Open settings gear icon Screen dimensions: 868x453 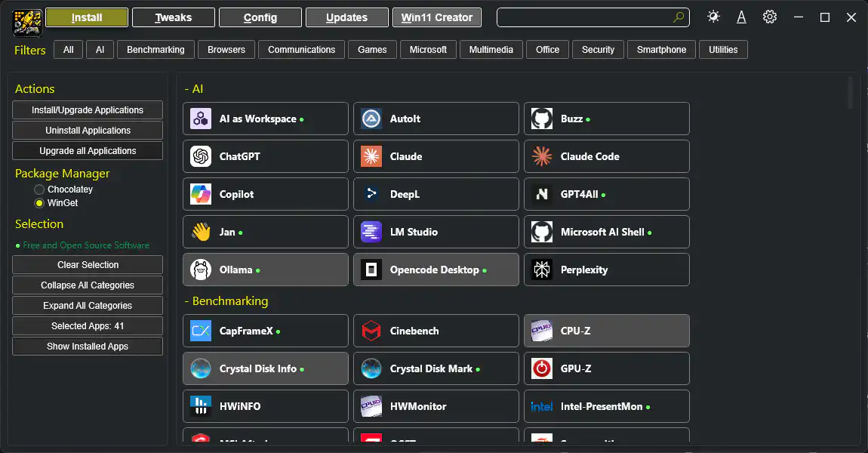769,17
